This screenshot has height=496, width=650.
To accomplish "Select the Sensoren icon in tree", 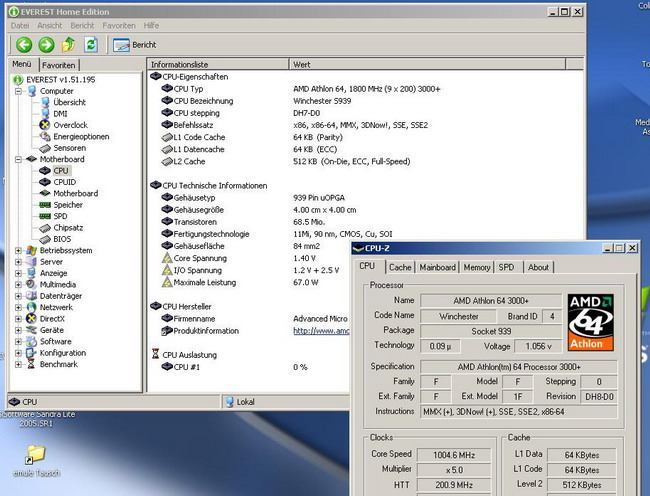I will 45,148.
